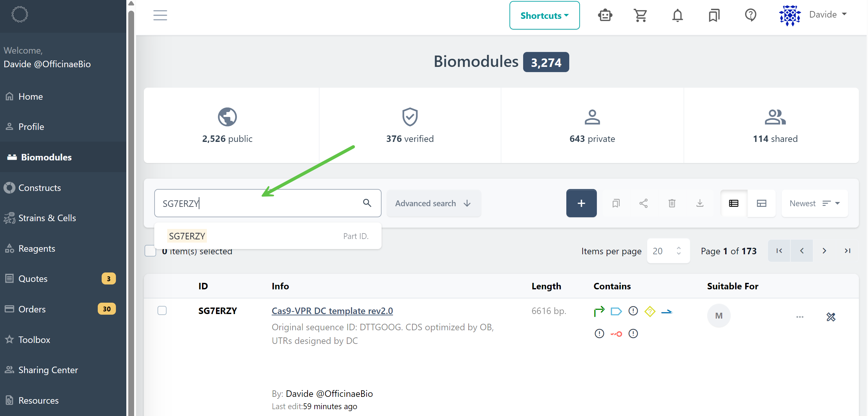This screenshot has height=416, width=868.
Task: Click the M suitable-for badge
Action: click(x=718, y=315)
